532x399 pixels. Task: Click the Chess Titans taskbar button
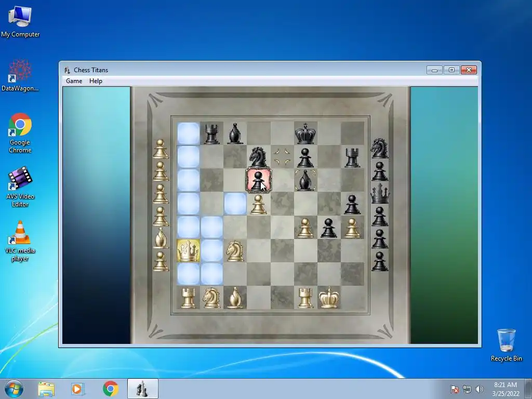142,389
